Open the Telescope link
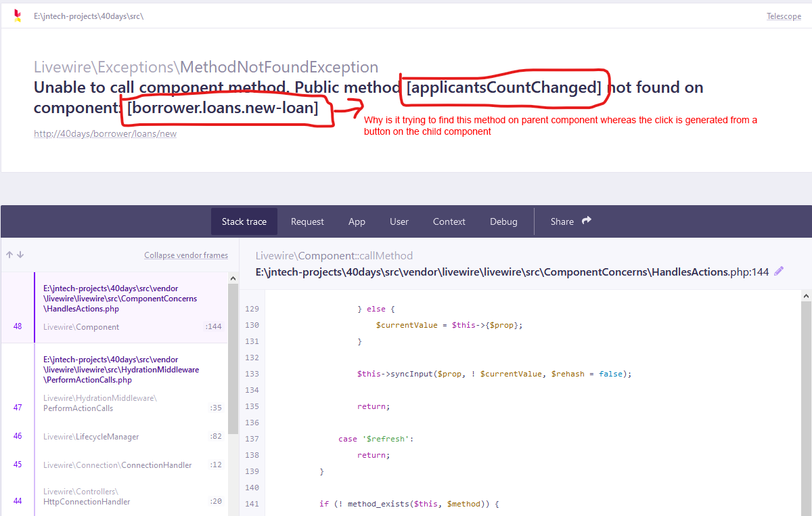 [x=784, y=16]
